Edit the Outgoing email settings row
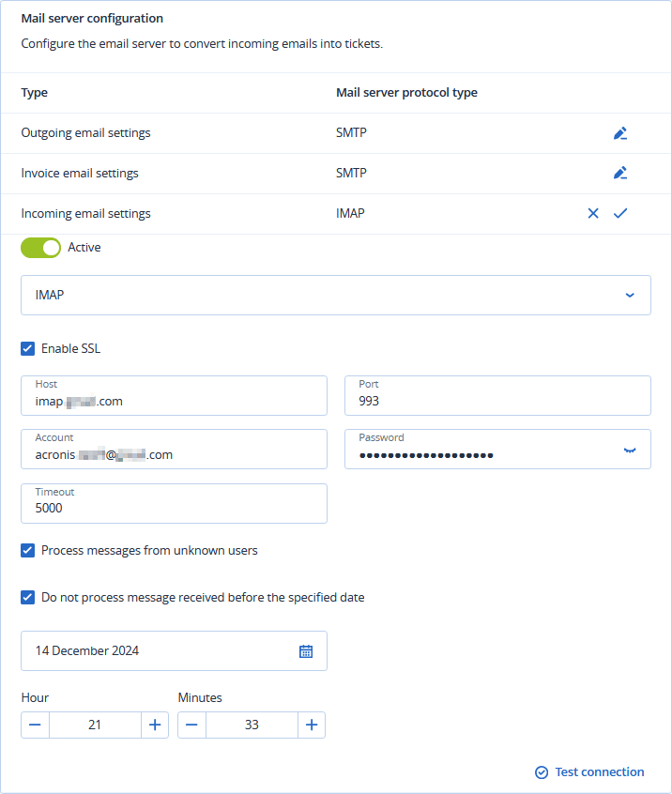The width and height of the screenshot is (672, 794). [x=619, y=133]
